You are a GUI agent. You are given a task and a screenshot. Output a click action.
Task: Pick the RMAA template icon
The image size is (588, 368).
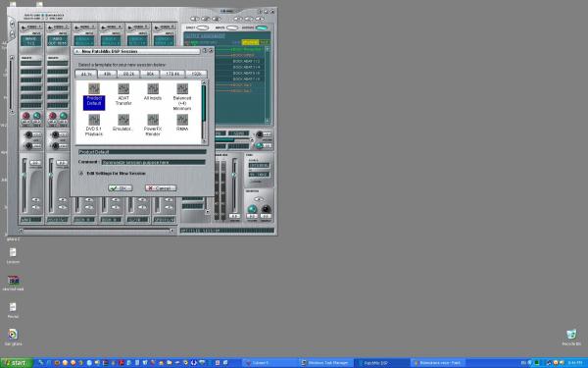(x=182, y=123)
